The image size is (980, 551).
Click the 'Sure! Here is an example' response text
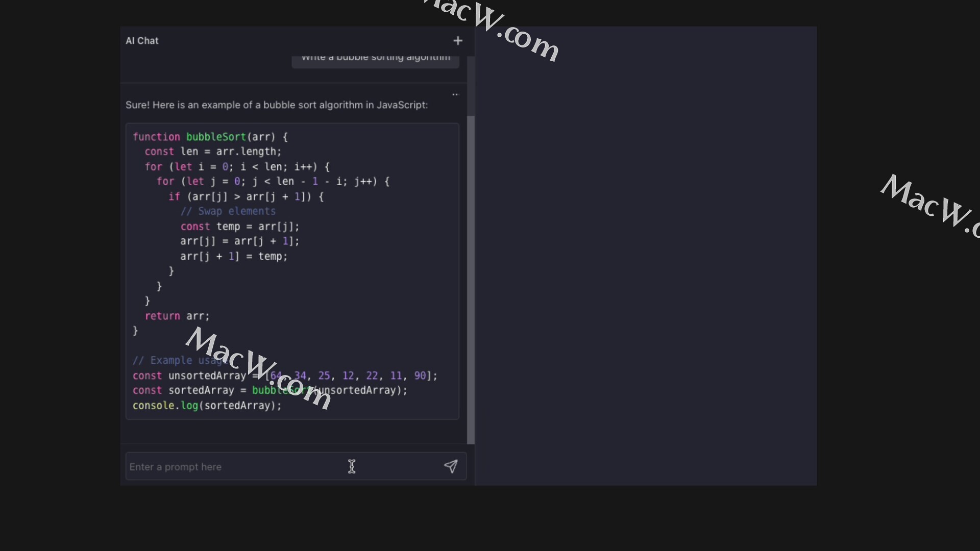(277, 105)
